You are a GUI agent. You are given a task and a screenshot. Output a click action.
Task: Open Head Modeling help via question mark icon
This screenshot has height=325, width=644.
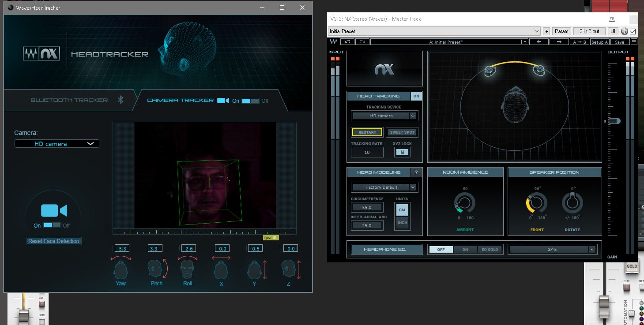[x=415, y=172]
